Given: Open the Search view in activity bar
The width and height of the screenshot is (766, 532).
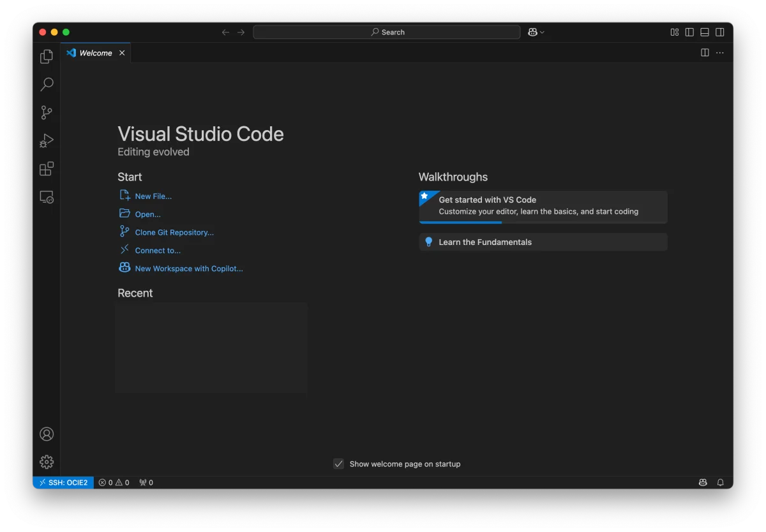Looking at the screenshot, I should click(47, 84).
